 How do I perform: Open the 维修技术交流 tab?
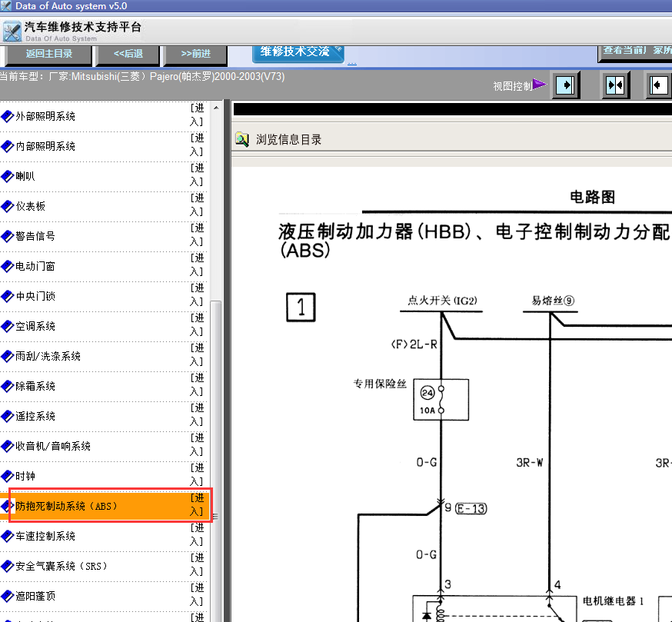(x=298, y=53)
